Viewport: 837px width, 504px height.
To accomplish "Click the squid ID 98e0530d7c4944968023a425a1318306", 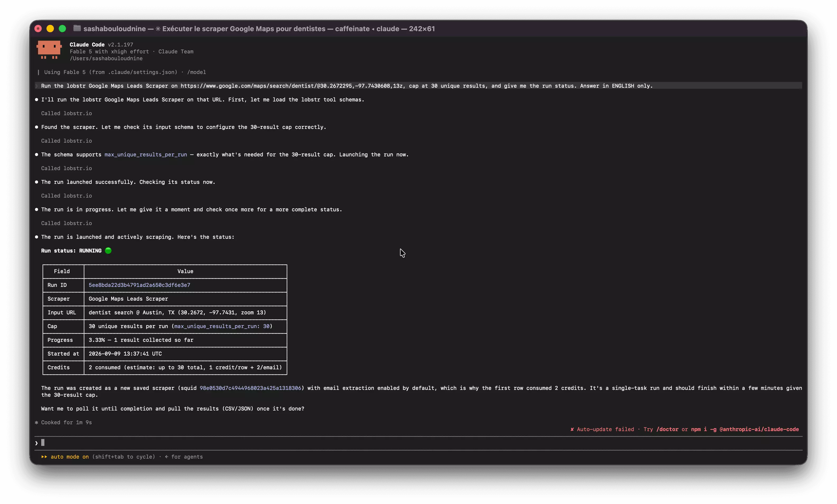I will [250, 388].
